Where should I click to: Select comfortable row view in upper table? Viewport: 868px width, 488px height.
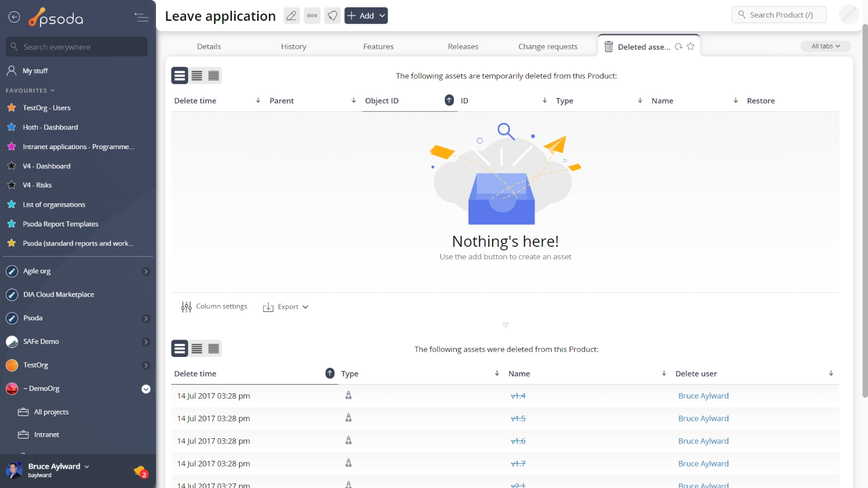[180, 76]
